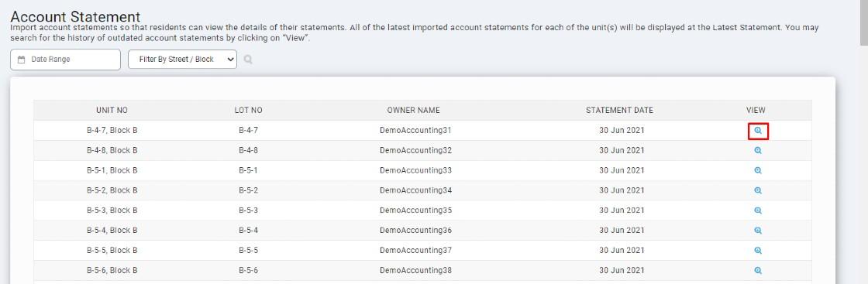The image size is (868, 284).
Task: Click the view icon for unit B-5-4
Action: pyautogui.click(x=758, y=230)
